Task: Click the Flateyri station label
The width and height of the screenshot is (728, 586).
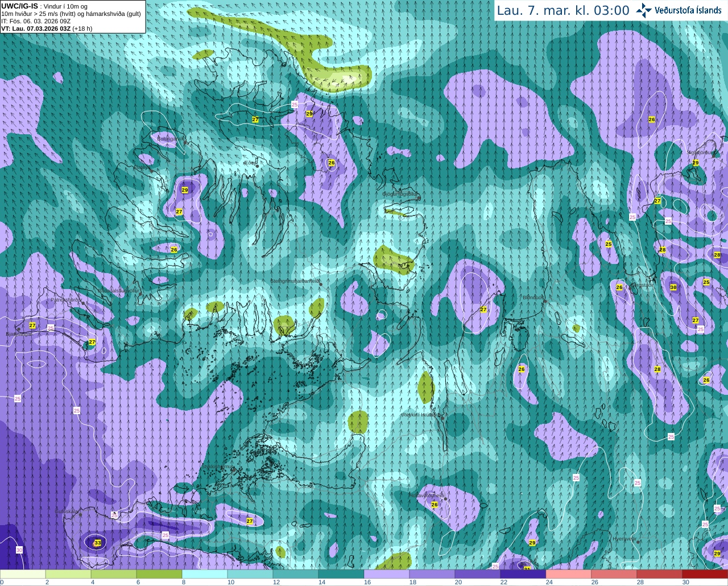Action: pyautogui.click(x=142, y=168)
